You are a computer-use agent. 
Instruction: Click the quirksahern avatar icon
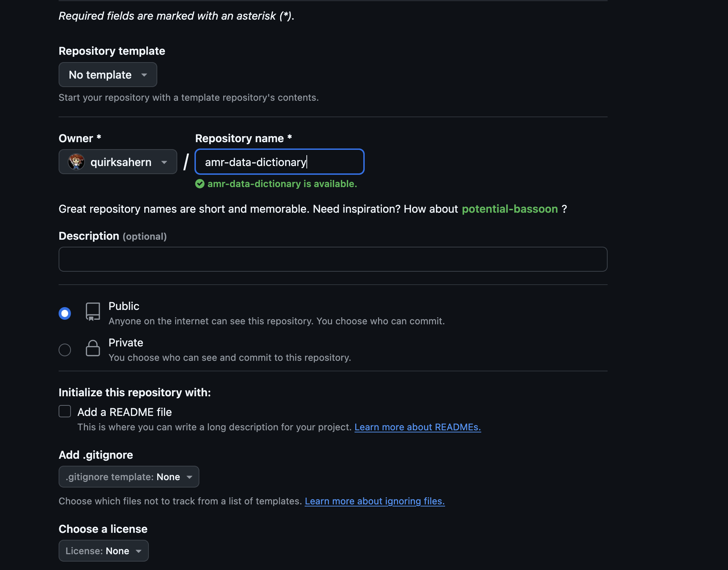(76, 162)
